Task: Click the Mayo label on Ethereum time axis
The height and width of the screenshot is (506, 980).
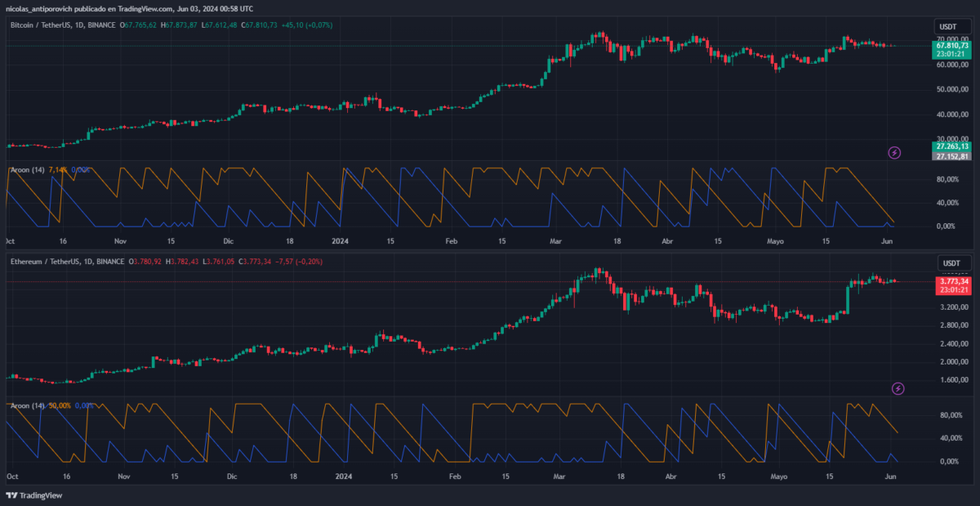Action: coord(779,477)
